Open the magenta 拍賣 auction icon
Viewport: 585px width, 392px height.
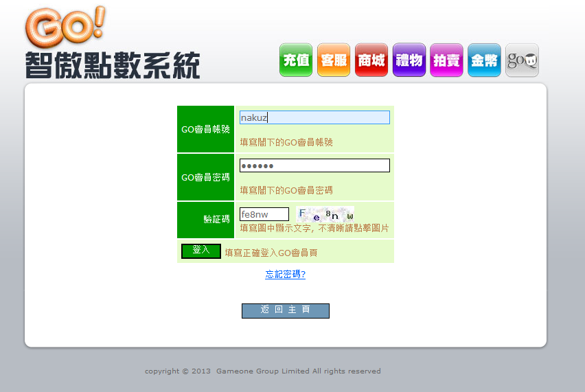(x=446, y=60)
